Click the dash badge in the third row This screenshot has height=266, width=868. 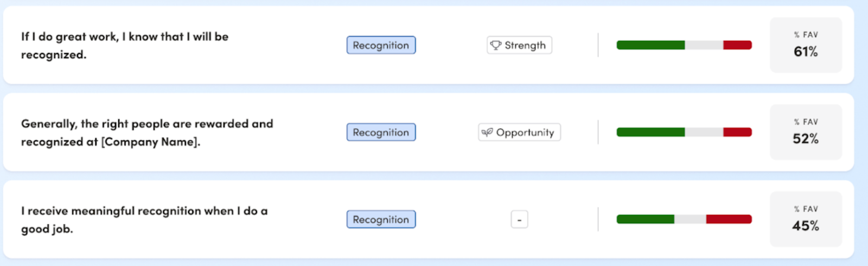pos(519,219)
